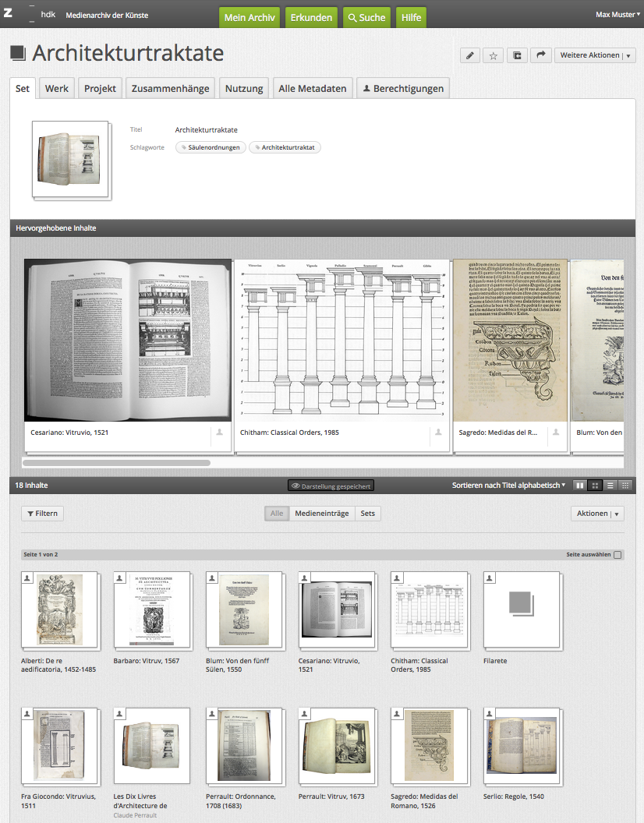The image size is (644, 823).
Task: Click the magnifier Suche button
Action: tap(366, 17)
